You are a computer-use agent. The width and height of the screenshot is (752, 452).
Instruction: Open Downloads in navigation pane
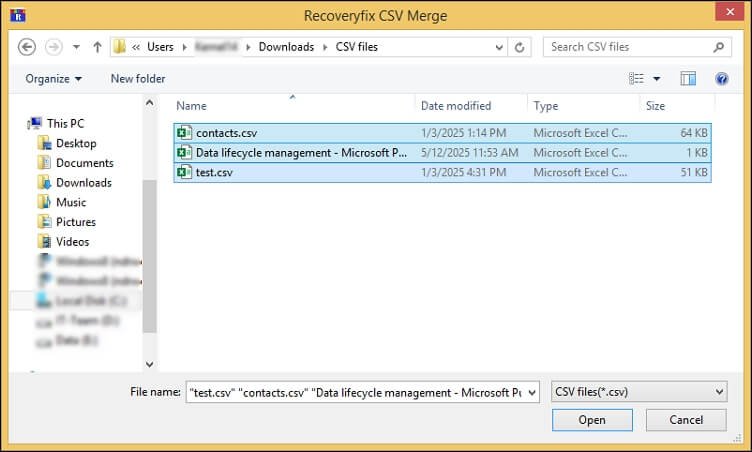point(83,182)
